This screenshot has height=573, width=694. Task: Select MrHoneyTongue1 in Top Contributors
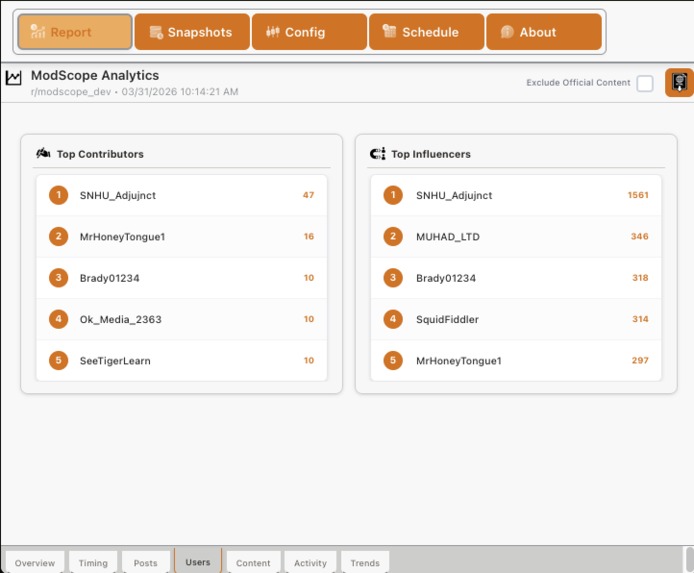(x=181, y=236)
